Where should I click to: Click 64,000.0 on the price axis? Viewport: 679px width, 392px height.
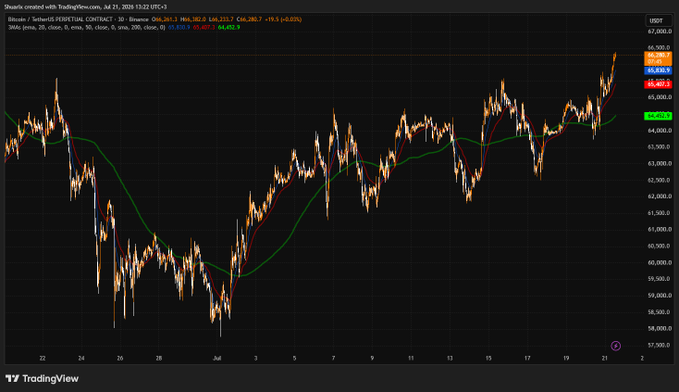(x=660, y=130)
